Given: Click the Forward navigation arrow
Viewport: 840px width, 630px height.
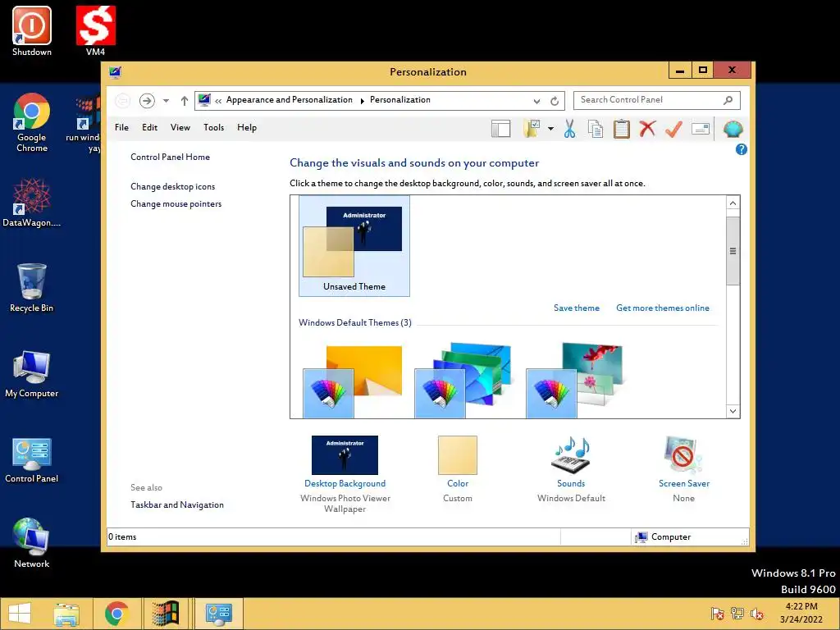Looking at the screenshot, I should (147, 100).
